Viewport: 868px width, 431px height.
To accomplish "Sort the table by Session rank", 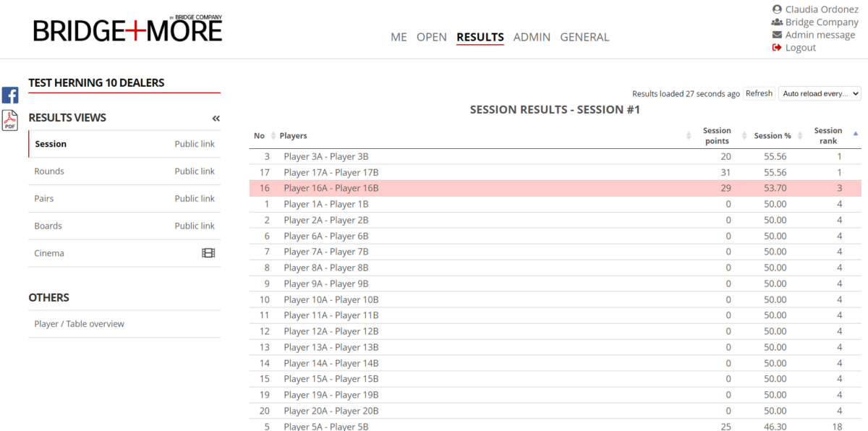I will [x=828, y=135].
